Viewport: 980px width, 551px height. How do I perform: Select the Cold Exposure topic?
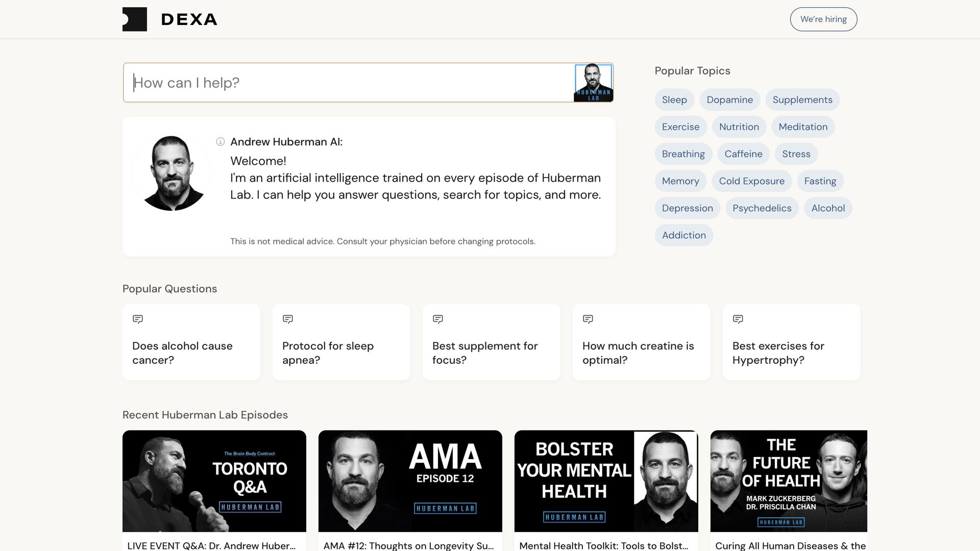coord(751,181)
